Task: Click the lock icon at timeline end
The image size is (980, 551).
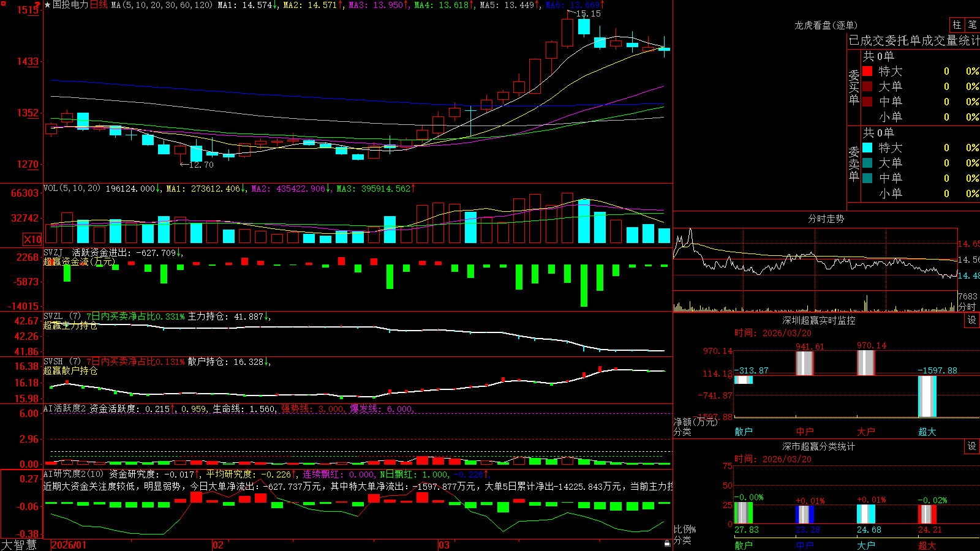Action: [x=668, y=544]
